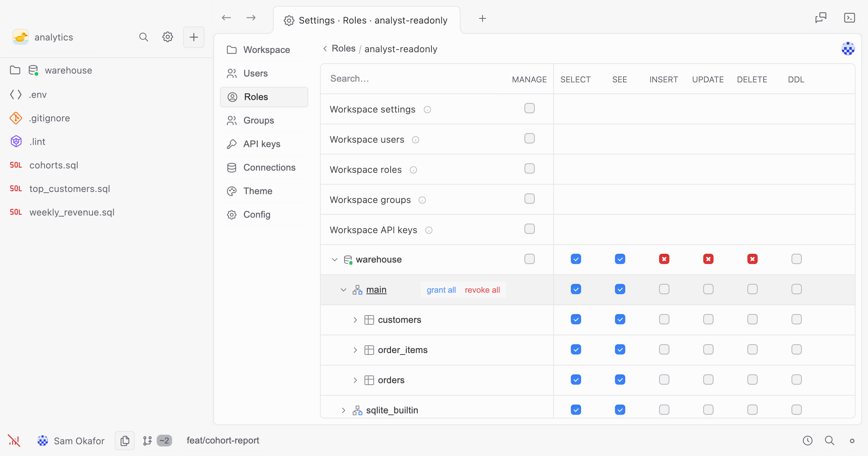This screenshot has height=456, width=868.
Task: Enable MANAGE for Workspace settings
Action: click(x=530, y=108)
